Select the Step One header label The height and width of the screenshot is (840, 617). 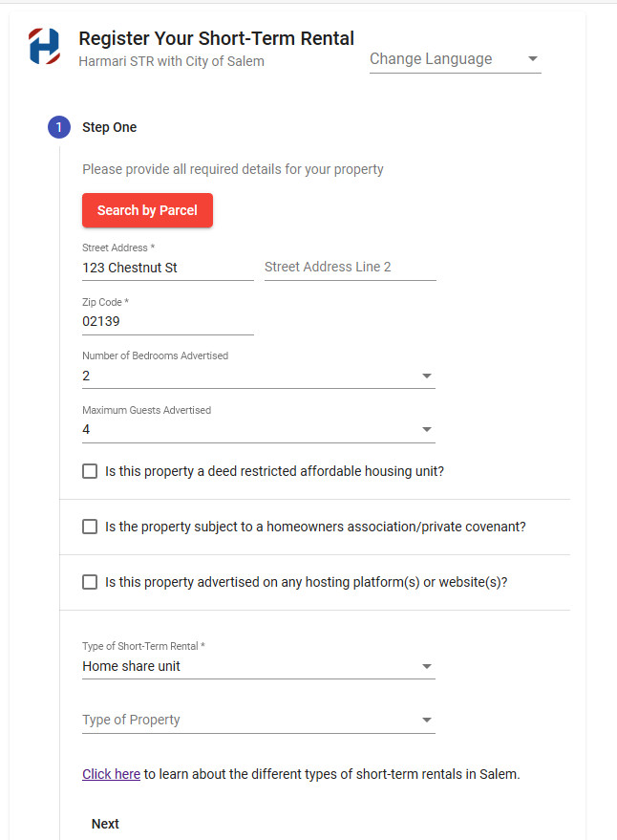coord(109,127)
